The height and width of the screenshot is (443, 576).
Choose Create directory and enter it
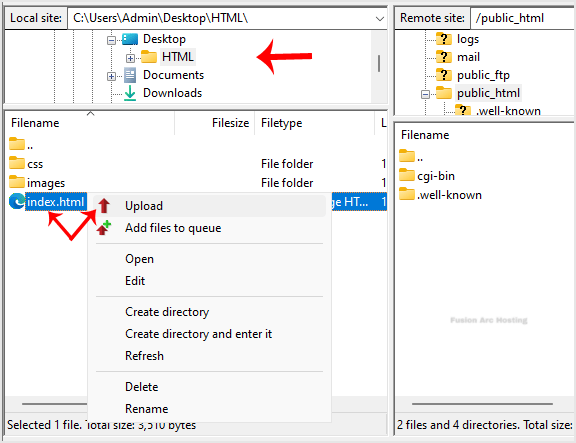coord(198,334)
